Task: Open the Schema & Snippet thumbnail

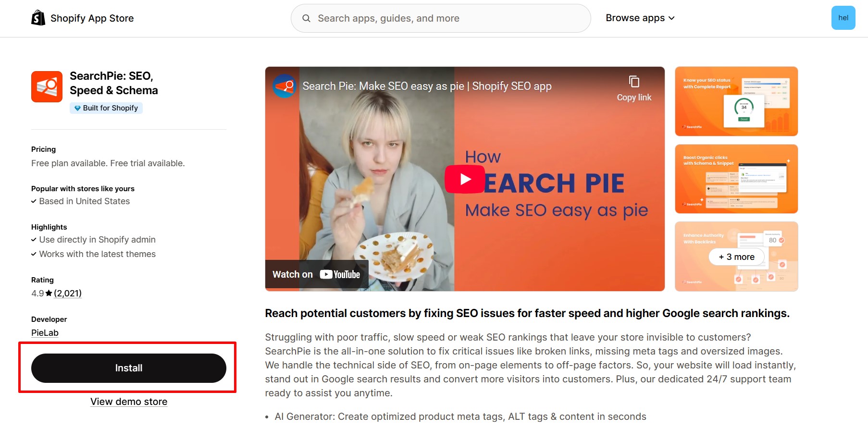Action: (x=736, y=179)
